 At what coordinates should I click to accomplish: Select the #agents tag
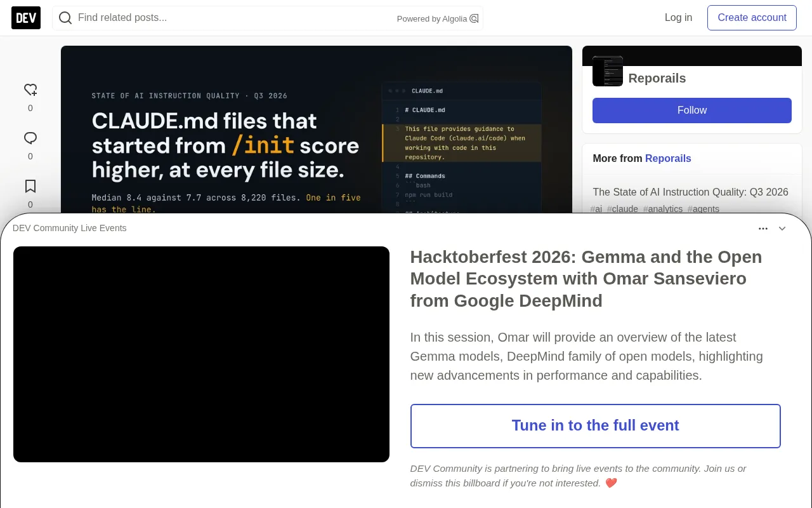pos(704,209)
